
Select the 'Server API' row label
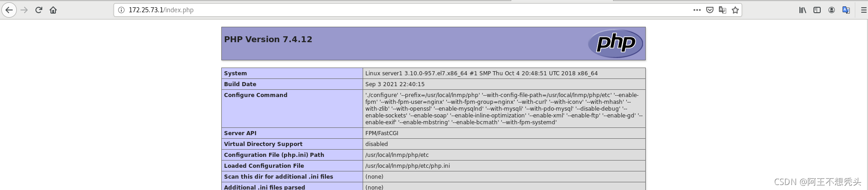[x=240, y=133]
